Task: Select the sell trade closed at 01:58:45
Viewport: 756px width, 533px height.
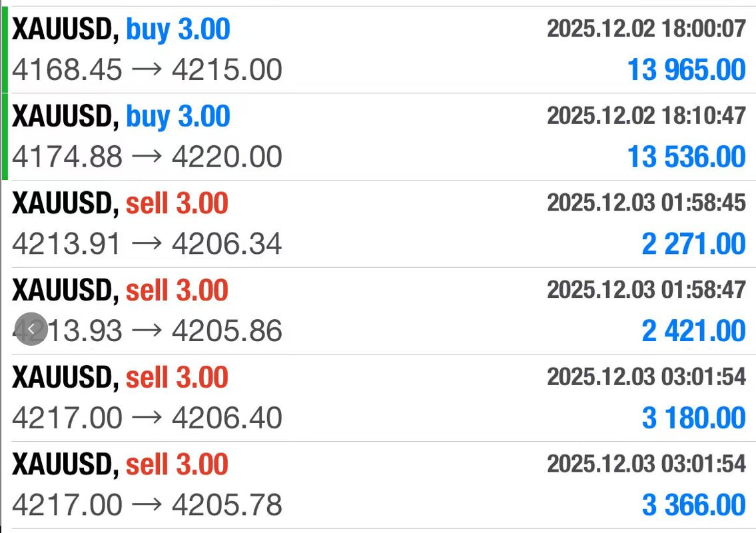Action: coord(379,224)
